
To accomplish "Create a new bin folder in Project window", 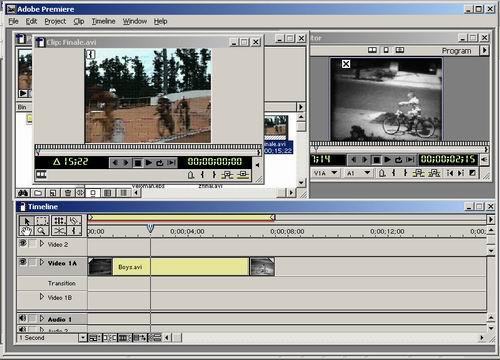I will pos(38,193).
